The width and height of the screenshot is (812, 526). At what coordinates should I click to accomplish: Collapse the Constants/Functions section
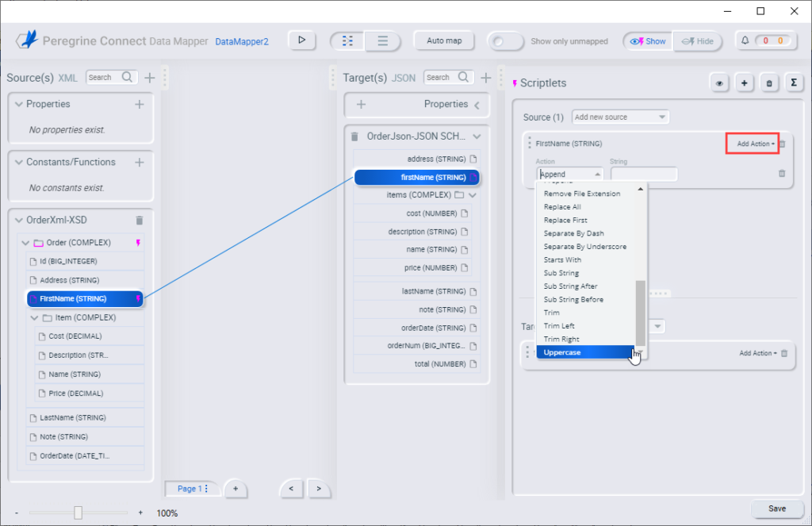[19, 162]
